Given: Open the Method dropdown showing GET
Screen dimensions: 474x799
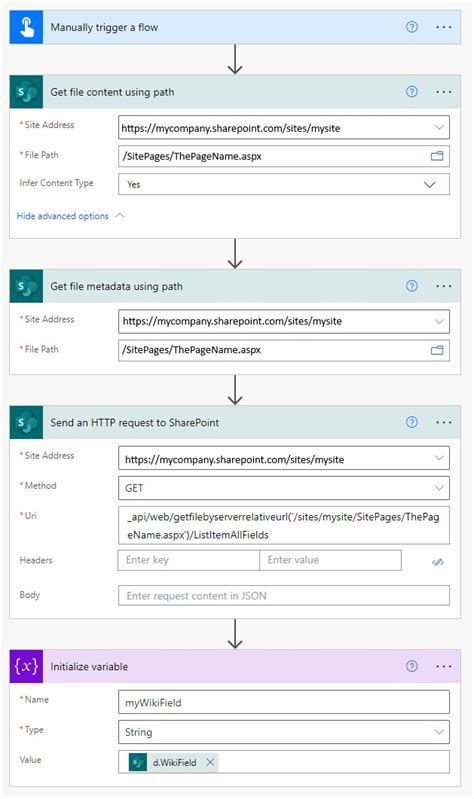Looking at the screenshot, I should [284, 488].
